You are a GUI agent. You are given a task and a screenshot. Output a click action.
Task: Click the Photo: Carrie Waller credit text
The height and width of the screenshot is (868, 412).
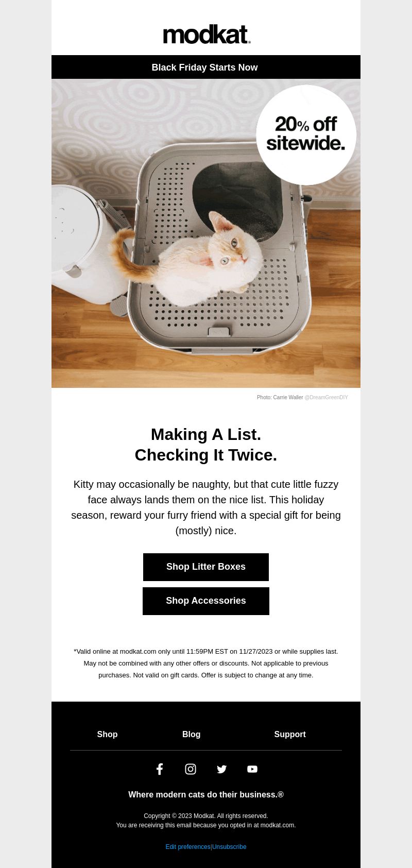coord(280,398)
